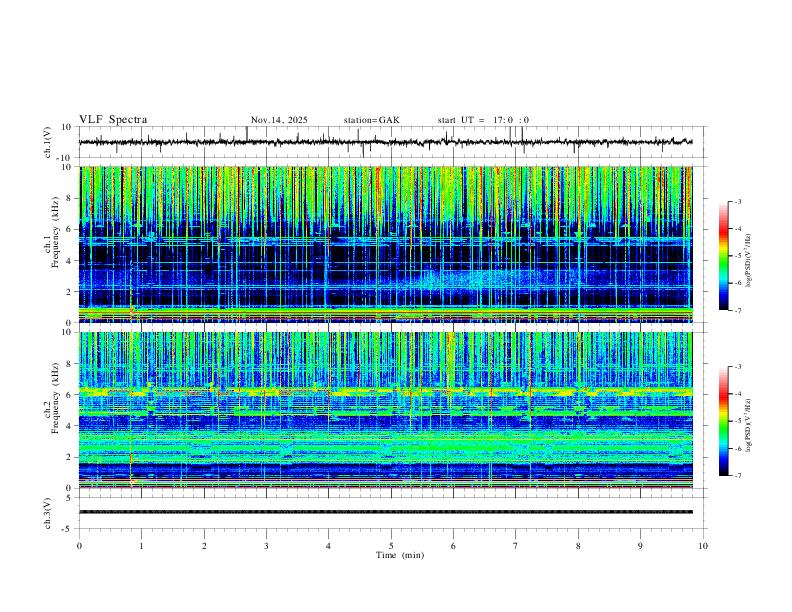Click time axis tick label "3"
792x612 pixels.
(266, 546)
